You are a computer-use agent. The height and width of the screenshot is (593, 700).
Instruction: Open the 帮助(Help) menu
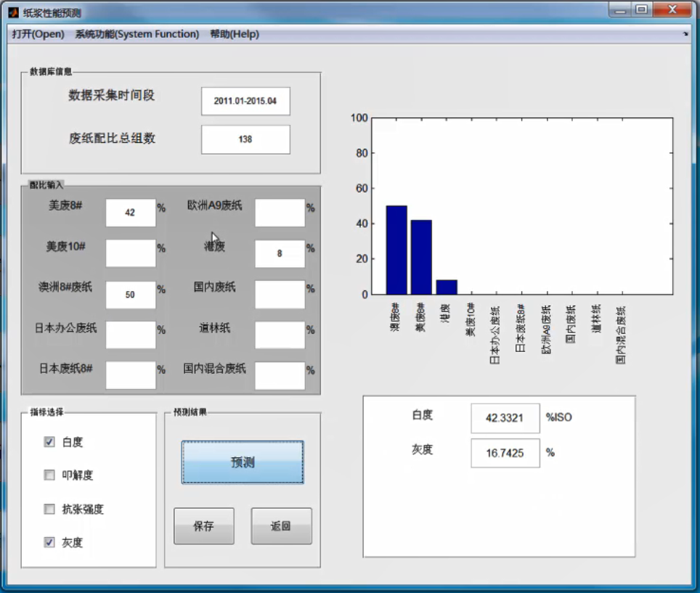(234, 34)
